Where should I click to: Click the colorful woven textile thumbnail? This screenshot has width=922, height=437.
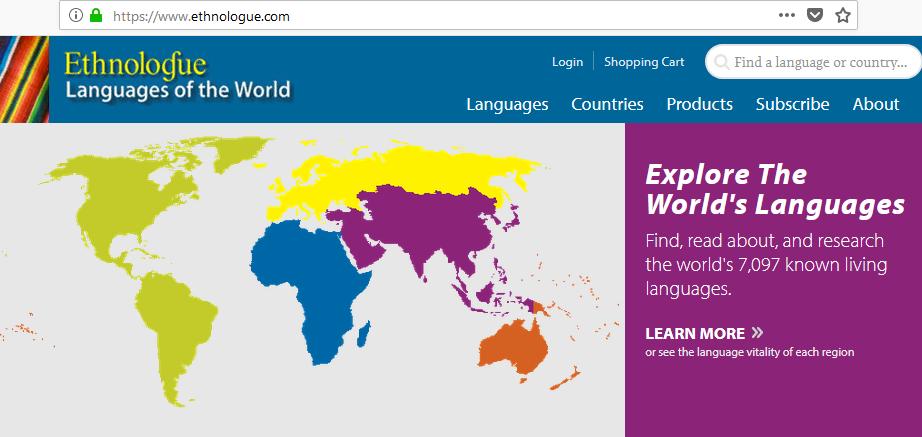(24, 79)
